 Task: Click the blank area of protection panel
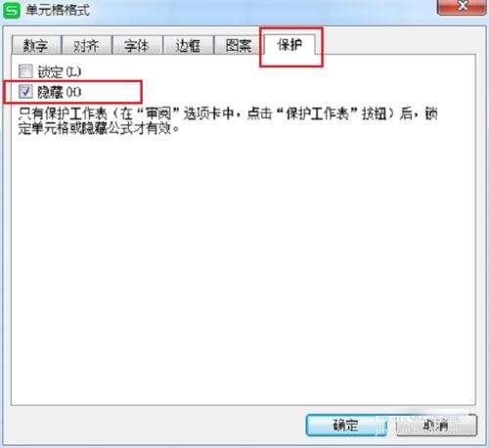[x=244, y=267]
